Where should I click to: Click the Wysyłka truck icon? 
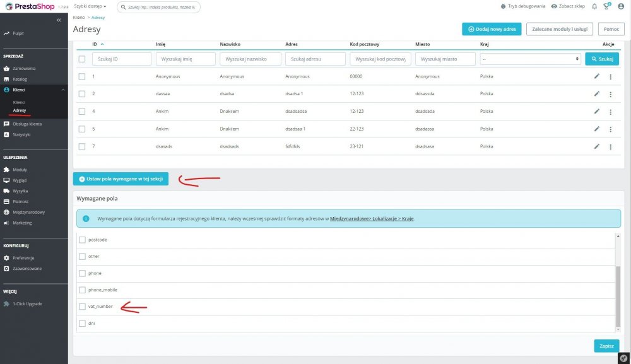[x=6, y=191]
